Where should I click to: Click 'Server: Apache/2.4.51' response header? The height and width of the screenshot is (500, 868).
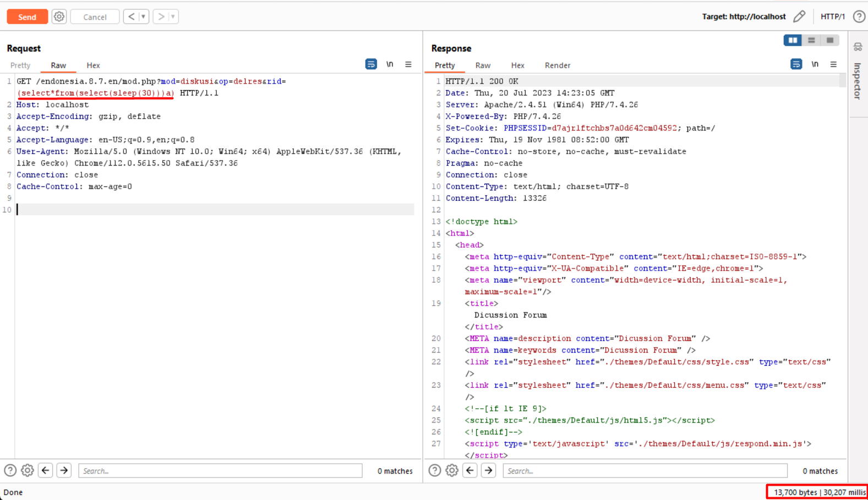[x=542, y=105]
